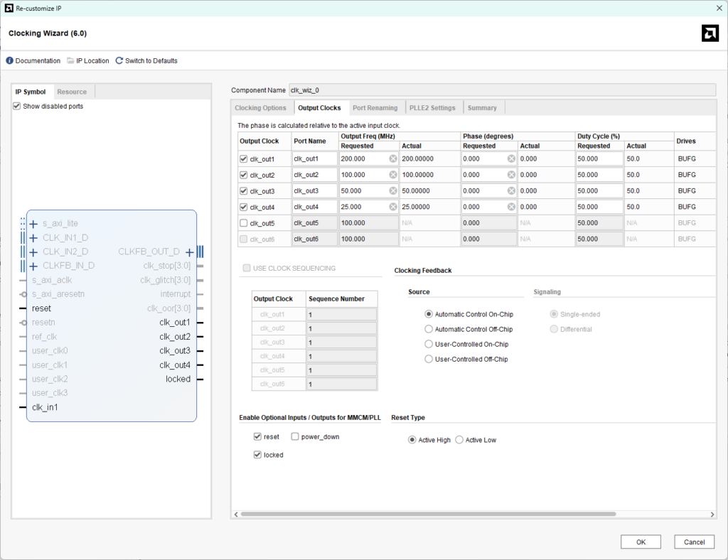Screen dimensions: 728x560
Task: Edit the clk_out1 port name field
Action: [x=314, y=158]
